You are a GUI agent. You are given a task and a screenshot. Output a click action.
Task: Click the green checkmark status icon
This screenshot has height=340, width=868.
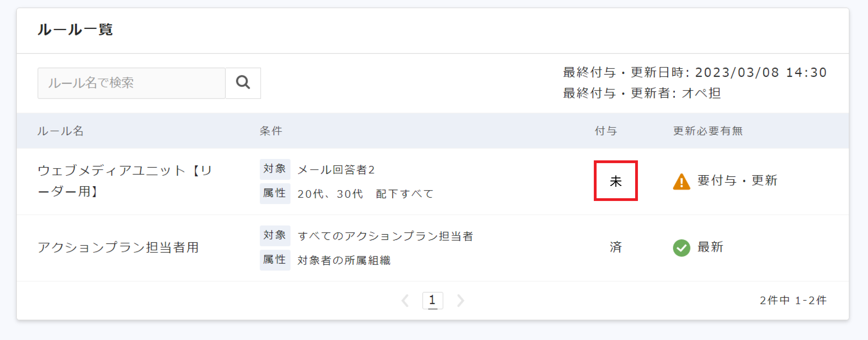[x=681, y=248]
